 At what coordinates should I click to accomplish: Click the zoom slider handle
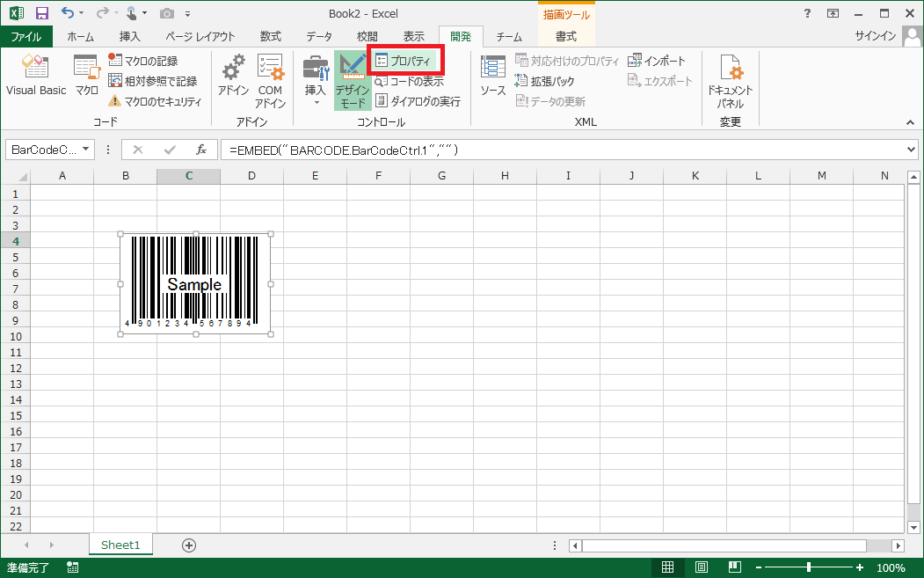coord(809,567)
